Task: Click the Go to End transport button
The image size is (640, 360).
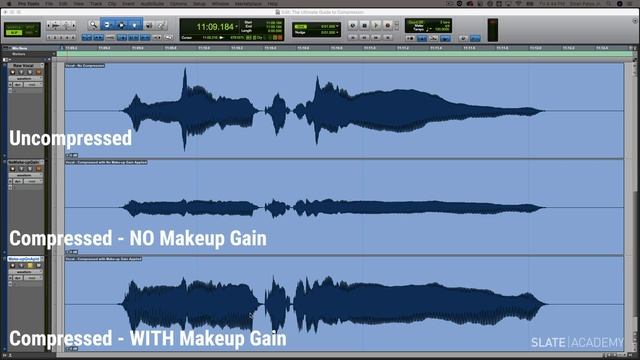Action: tap(388, 38)
